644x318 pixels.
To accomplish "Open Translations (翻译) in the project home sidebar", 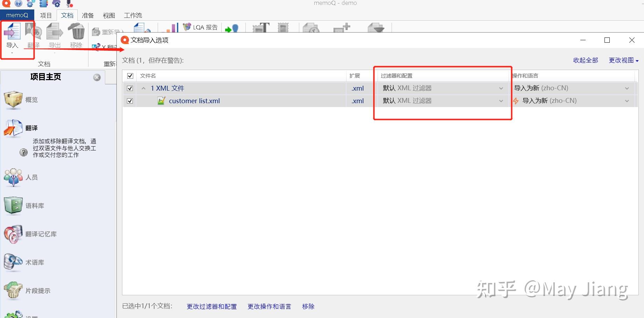I will [x=21, y=128].
